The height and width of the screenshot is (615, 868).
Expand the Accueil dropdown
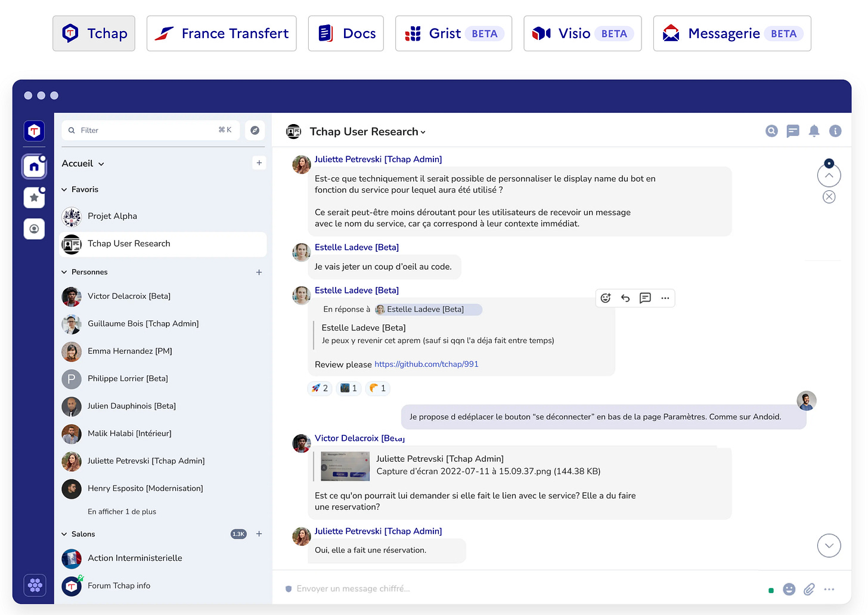(83, 163)
